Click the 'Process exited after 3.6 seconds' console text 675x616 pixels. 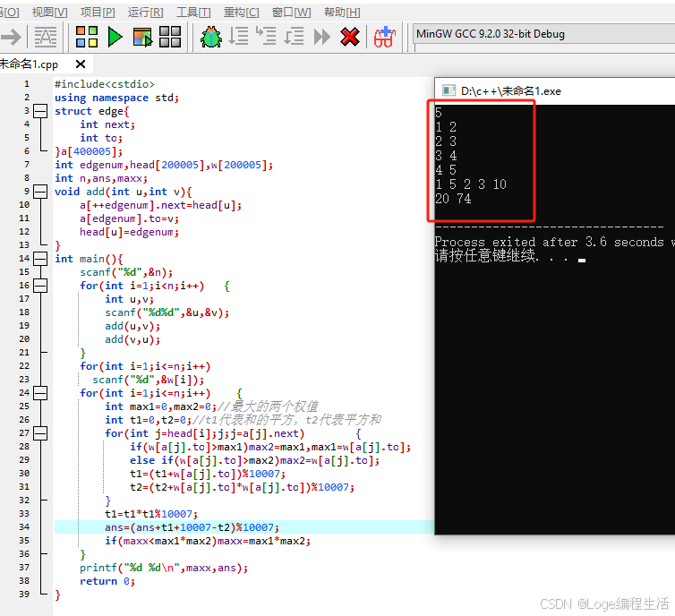[x=550, y=242]
